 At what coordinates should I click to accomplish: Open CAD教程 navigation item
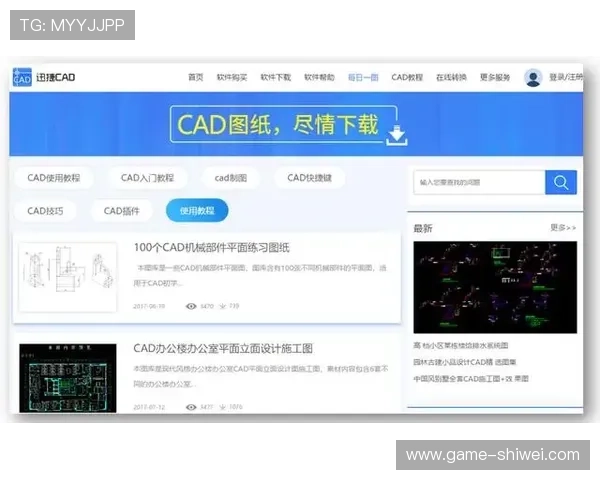tap(407, 77)
